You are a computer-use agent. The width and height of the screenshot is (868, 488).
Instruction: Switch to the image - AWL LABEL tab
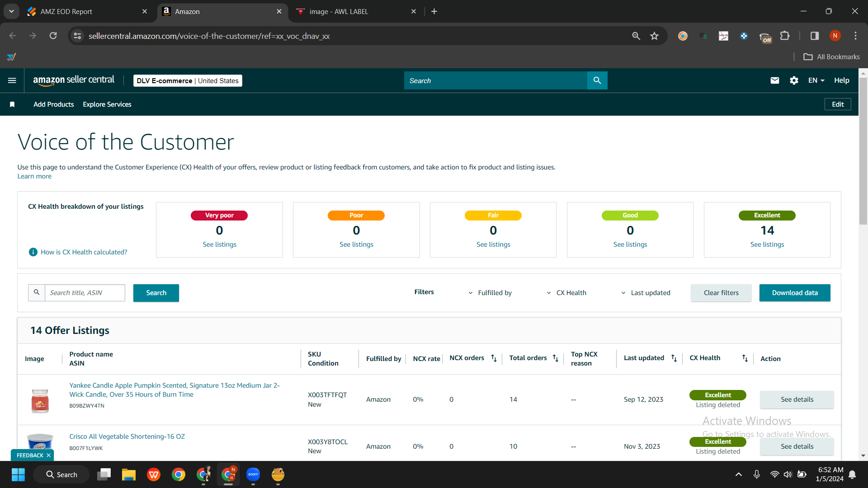click(356, 11)
